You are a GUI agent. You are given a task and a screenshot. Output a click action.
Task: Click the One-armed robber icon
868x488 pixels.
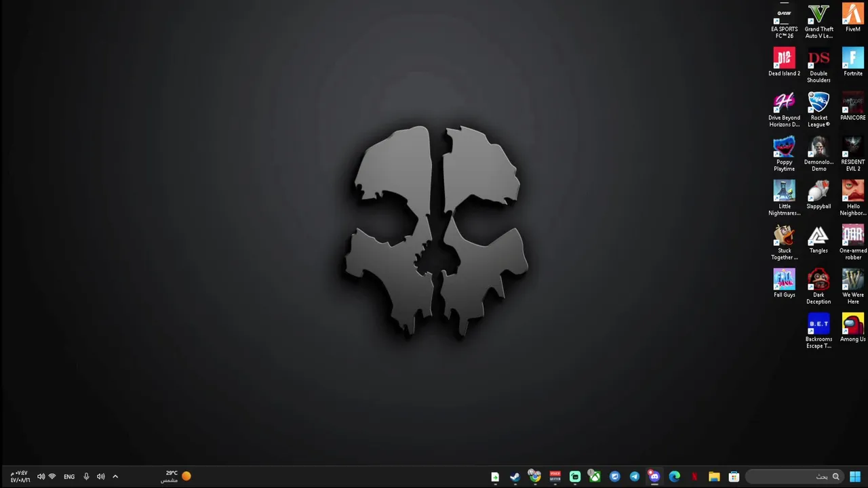coord(853,243)
